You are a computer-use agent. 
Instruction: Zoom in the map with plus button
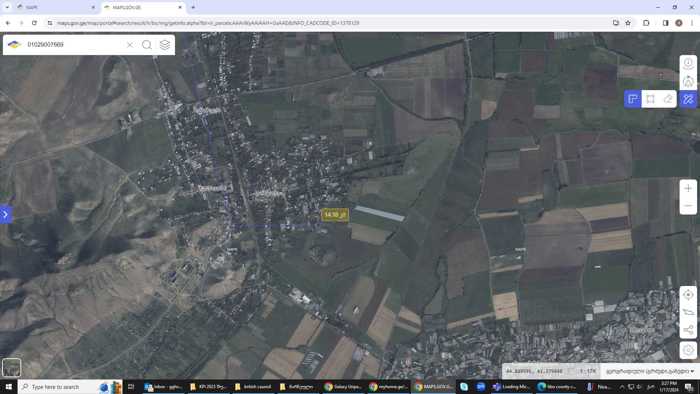tap(688, 188)
